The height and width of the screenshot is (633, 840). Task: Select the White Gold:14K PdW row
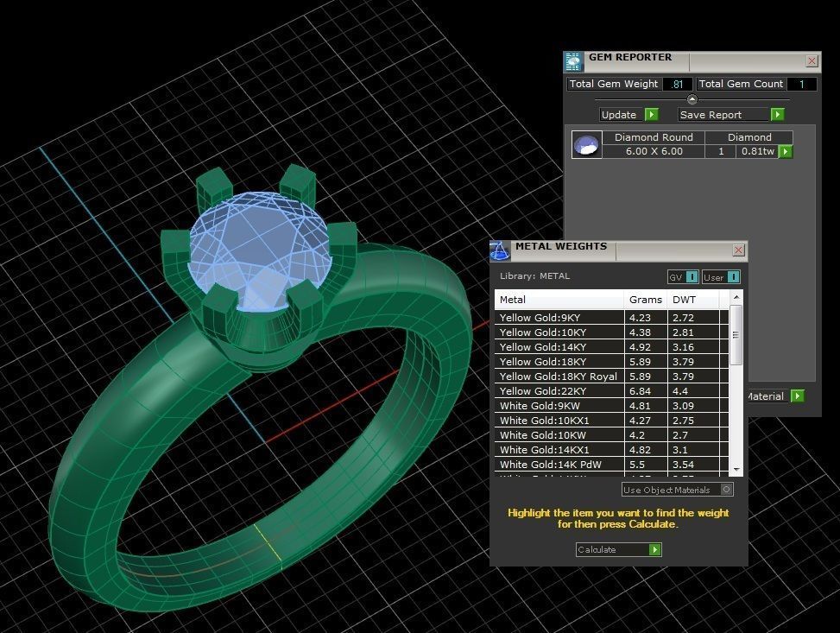611,465
